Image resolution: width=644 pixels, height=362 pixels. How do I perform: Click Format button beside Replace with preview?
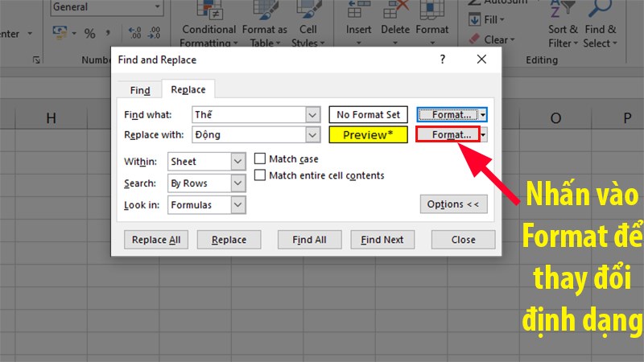pyautogui.click(x=447, y=135)
